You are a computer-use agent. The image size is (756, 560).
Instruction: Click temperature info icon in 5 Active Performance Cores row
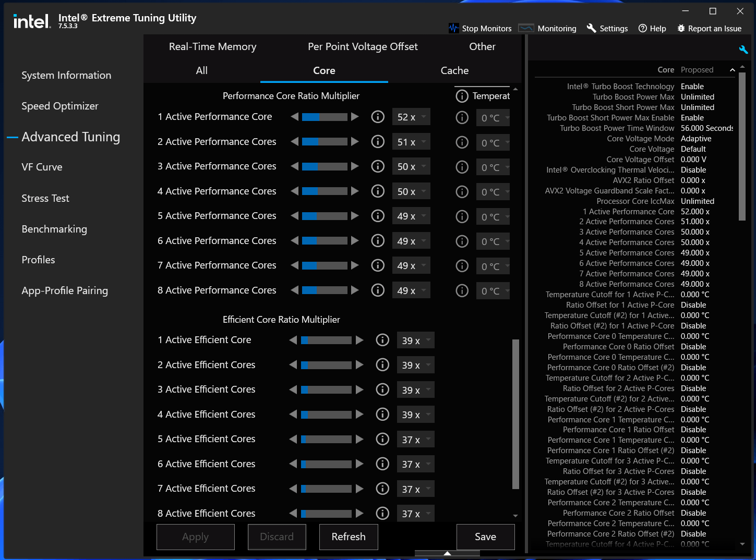(462, 216)
